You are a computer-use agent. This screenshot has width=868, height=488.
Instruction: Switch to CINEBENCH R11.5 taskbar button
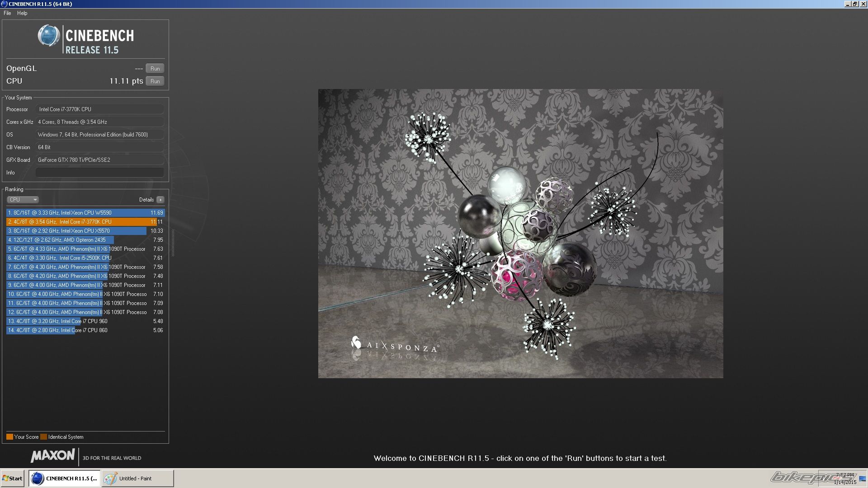[64, 479]
